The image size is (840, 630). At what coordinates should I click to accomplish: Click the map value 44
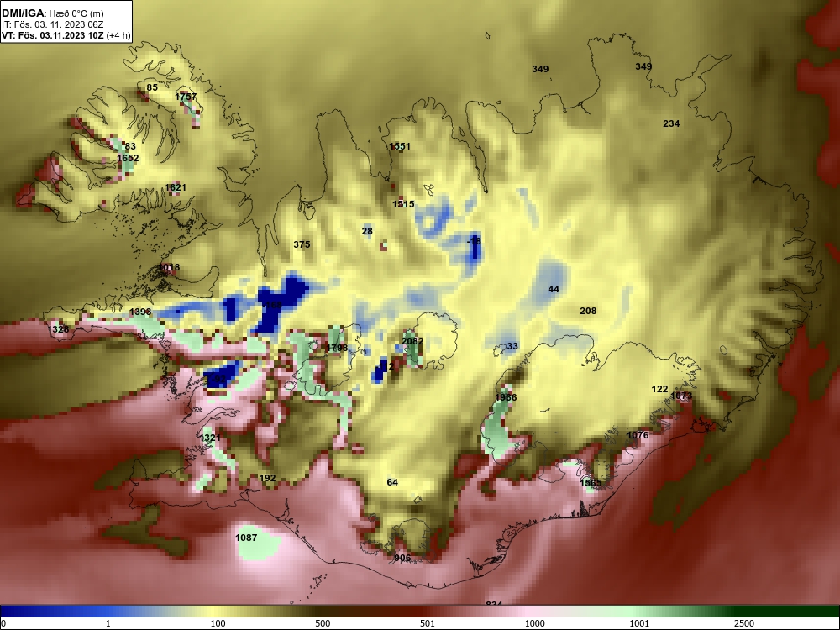(554, 289)
